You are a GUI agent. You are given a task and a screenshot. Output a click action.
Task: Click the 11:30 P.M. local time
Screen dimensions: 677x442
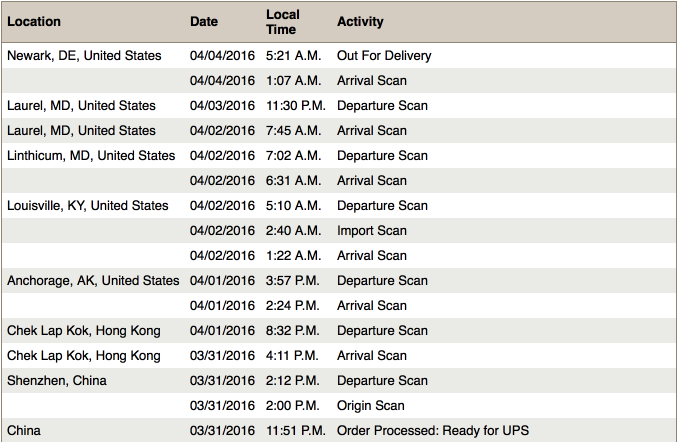pyautogui.click(x=297, y=106)
